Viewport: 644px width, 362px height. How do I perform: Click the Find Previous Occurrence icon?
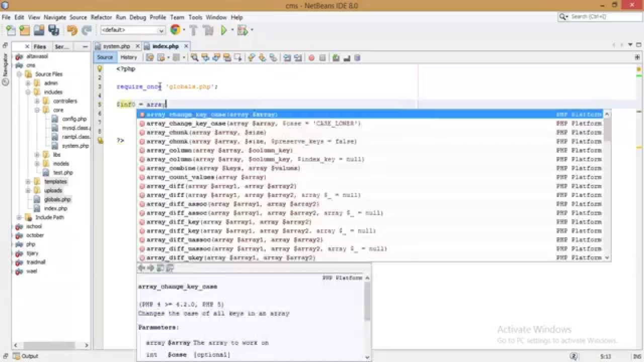click(x=205, y=58)
